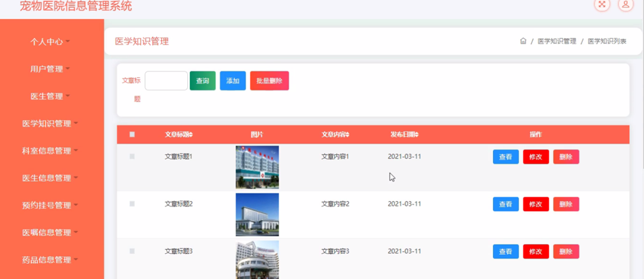
Task: Open the hospital thumbnail of 文章标题1
Action: (x=257, y=168)
